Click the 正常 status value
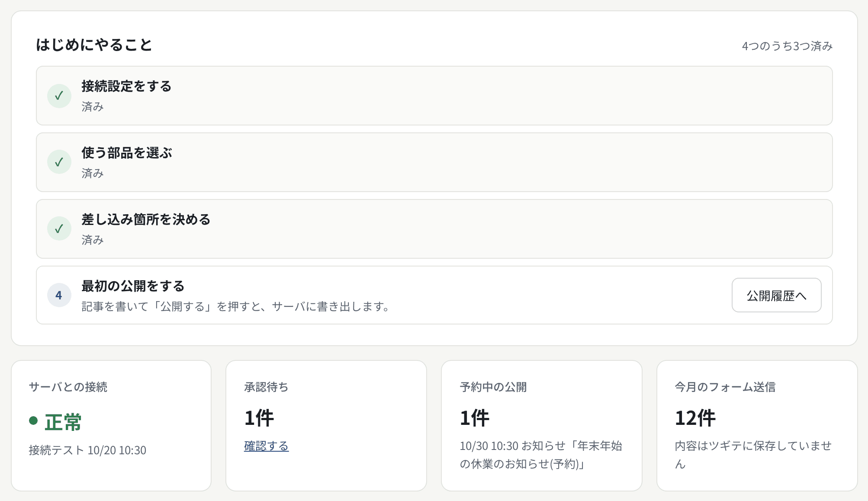This screenshot has height=501, width=868. click(63, 422)
